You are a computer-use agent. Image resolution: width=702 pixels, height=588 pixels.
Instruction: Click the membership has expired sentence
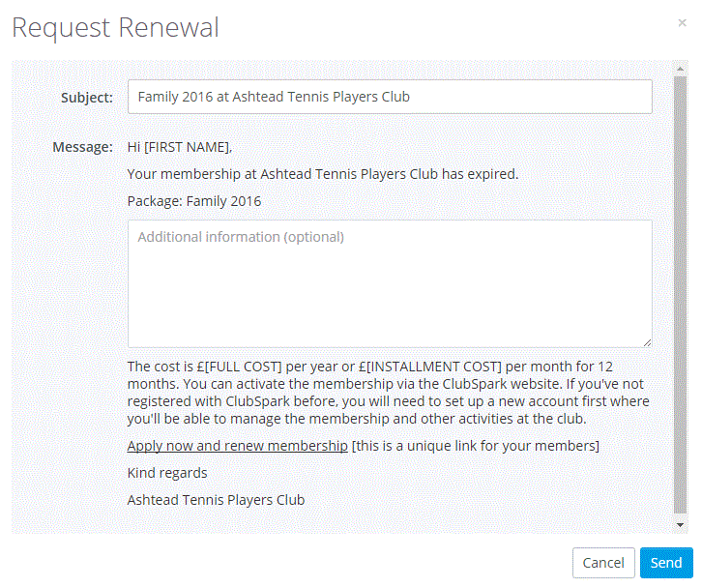pyautogui.click(x=323, y=174)
